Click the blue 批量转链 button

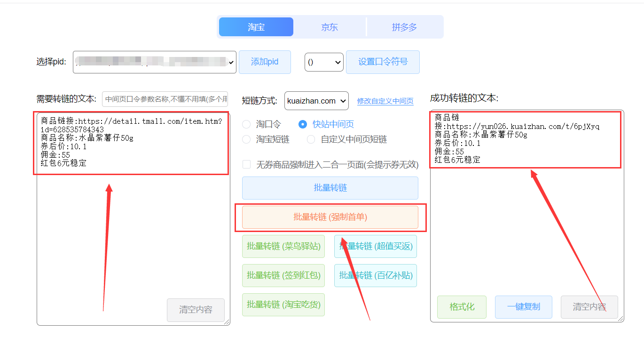click(330, 188)
